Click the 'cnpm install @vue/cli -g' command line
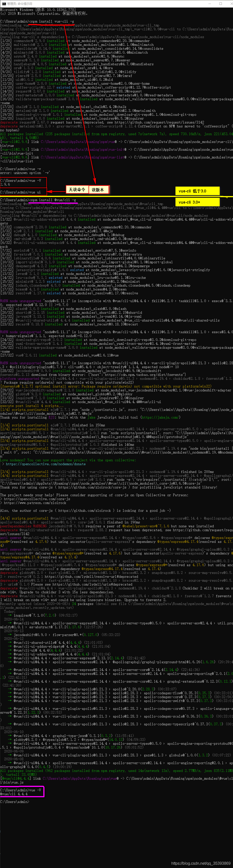The image size is (233, 868). [38, 200]
